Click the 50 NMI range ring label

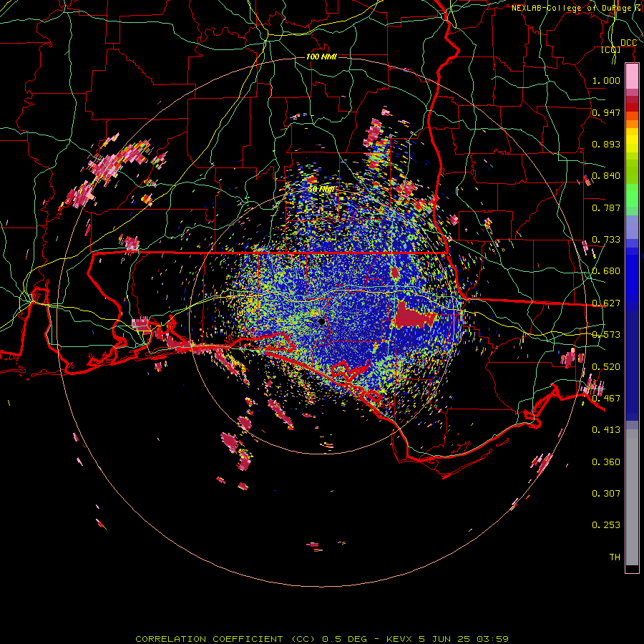pos(321,189)
